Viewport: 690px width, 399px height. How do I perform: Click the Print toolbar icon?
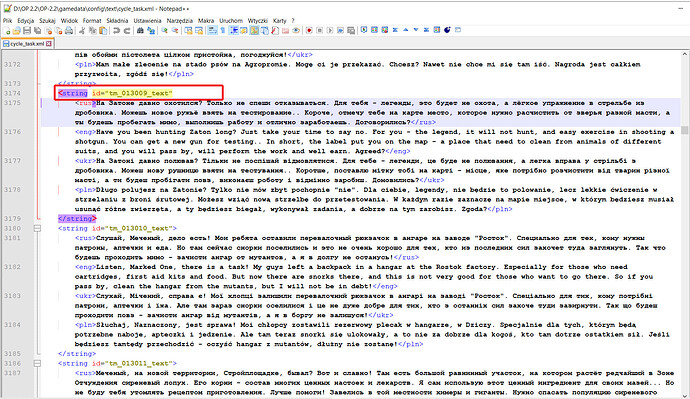pyautogui.click(x=69, y=30)
